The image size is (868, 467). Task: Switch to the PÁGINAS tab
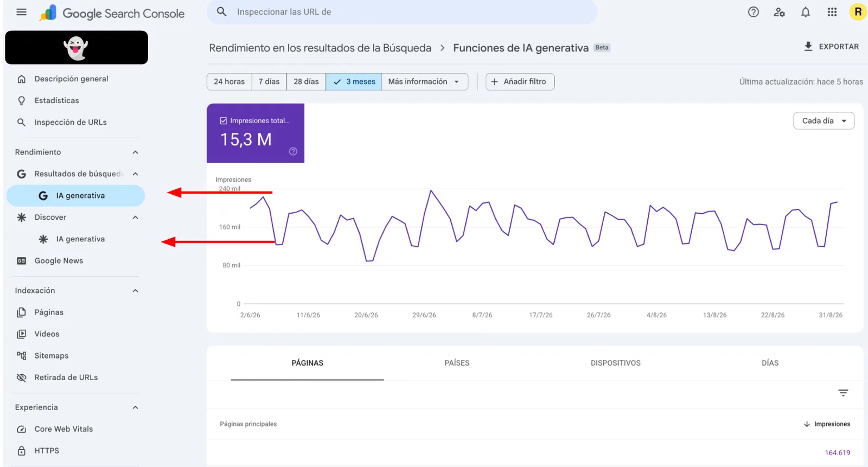click(x=307, y=363)
